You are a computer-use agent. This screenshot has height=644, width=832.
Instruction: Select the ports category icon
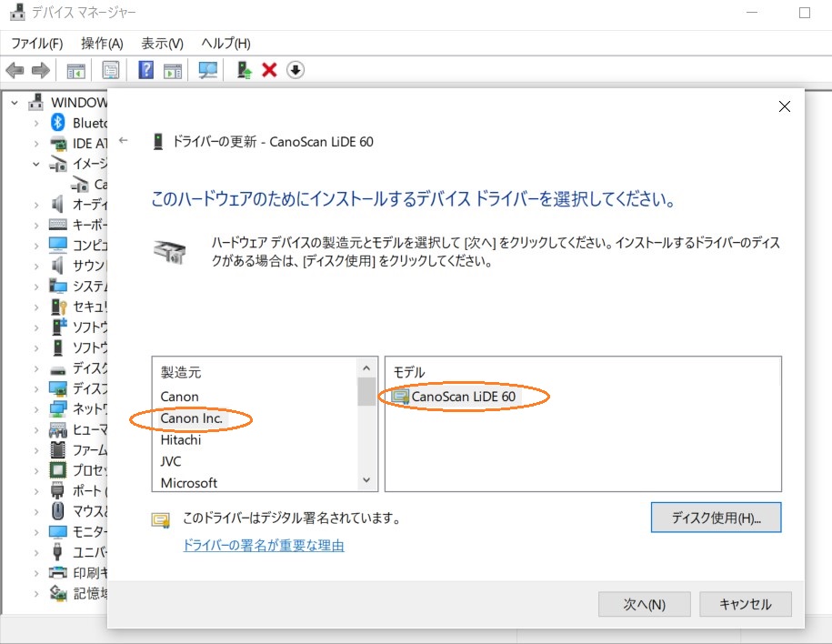tap(58, 490)
